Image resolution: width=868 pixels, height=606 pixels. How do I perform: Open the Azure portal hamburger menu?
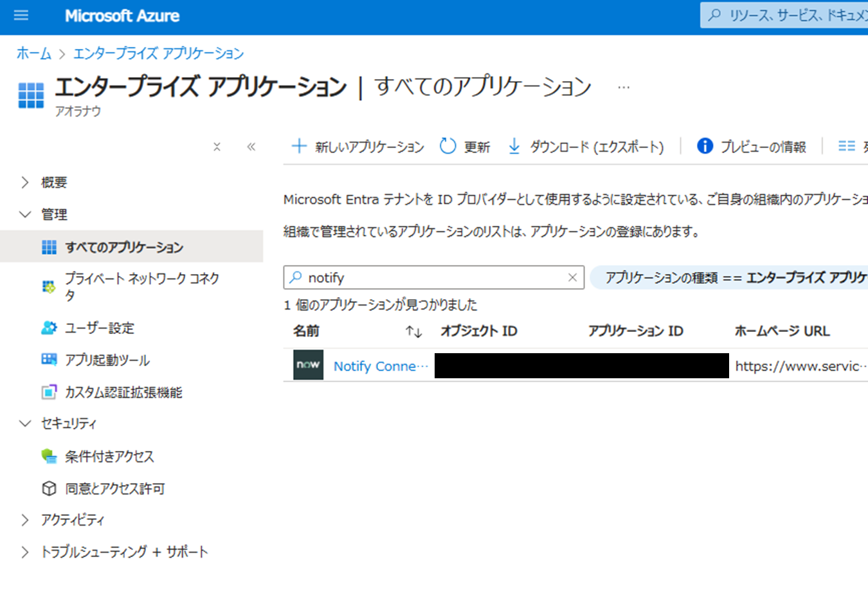pyautogui.click(x=21, y=15)
